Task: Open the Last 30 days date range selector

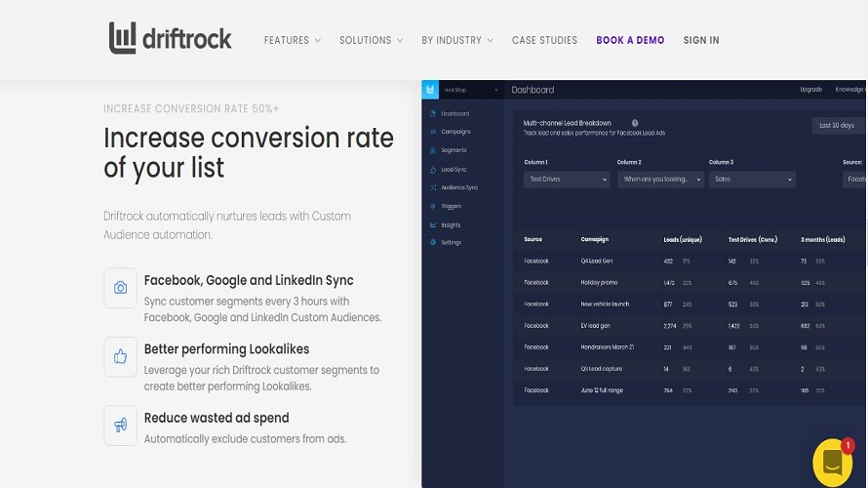Action: pos(837,126)
